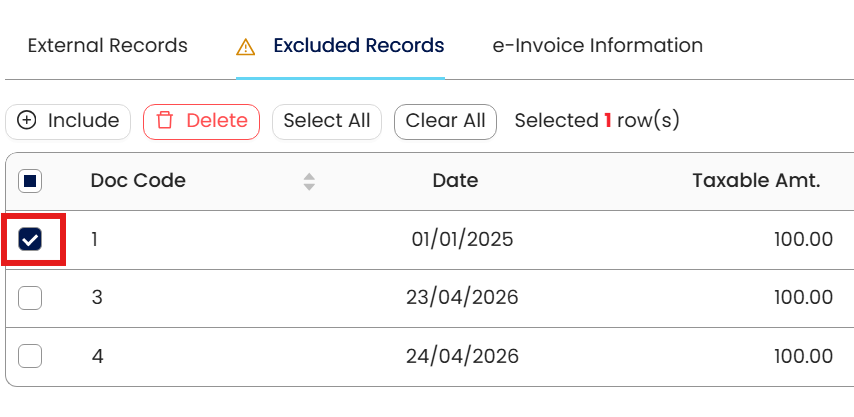Uncheck the checkbox for Doc Code 1
This screenshot has height=417, width=854.
(30, 239)
